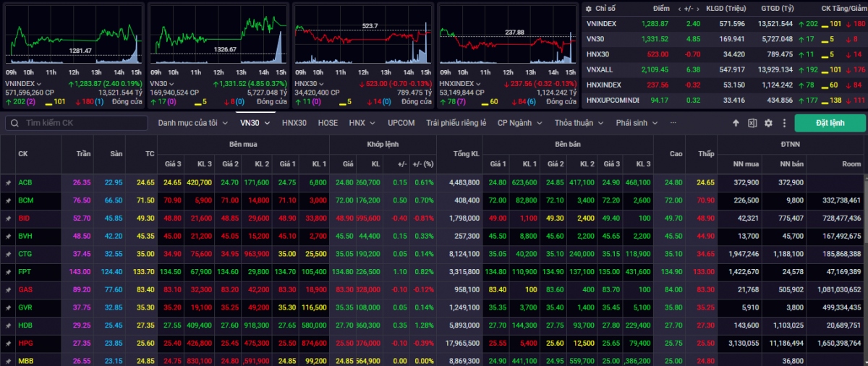Pin the ACB stock row
The image size is (868, 366).
coord(8,182)
